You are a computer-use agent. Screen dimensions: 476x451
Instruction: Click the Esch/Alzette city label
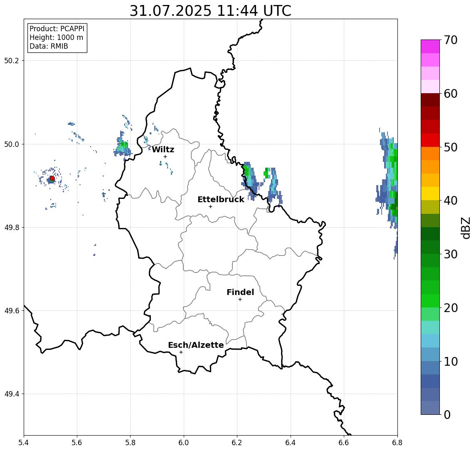tap(196, 345)
